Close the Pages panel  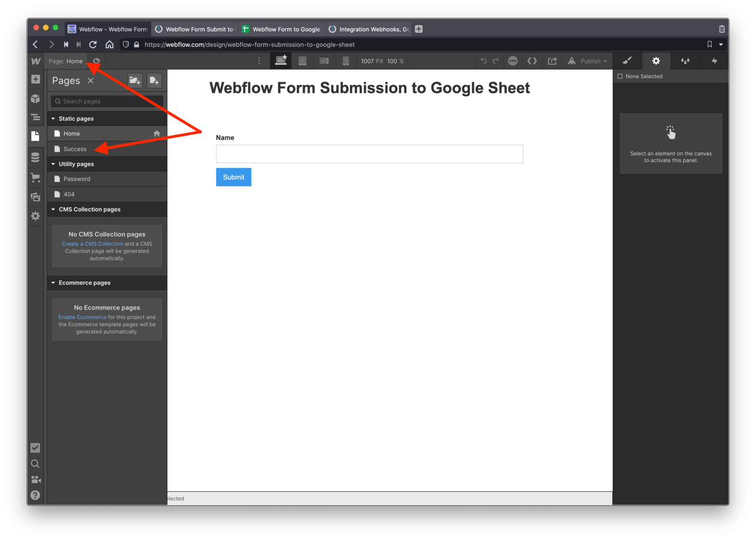(x=91, y=81)
